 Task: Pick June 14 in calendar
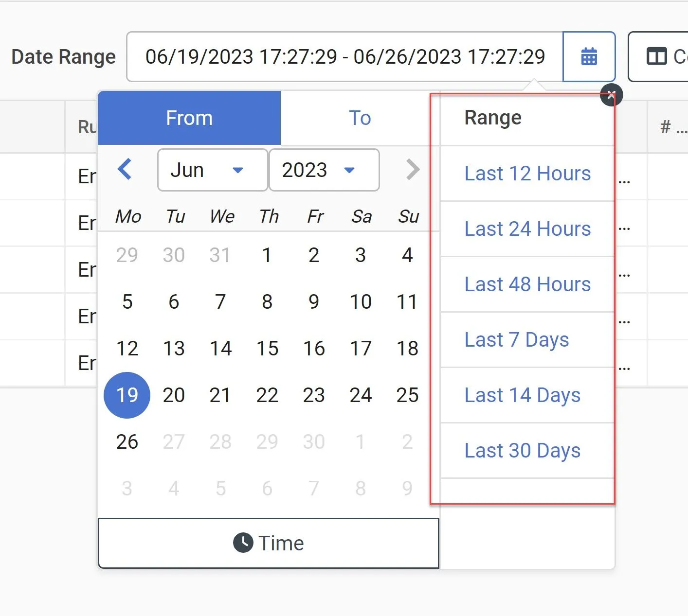(220, 349)
